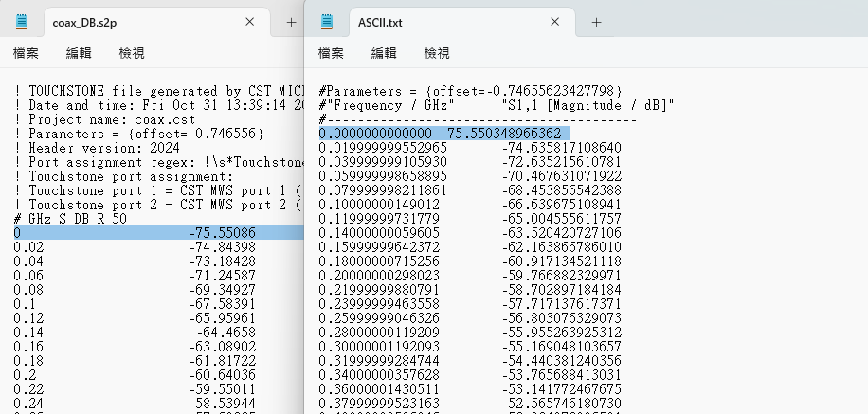This screenshot has width=868, height=414.
Task: Click the -58.53944 value in s2p file
Action: [x=223, y=404]
